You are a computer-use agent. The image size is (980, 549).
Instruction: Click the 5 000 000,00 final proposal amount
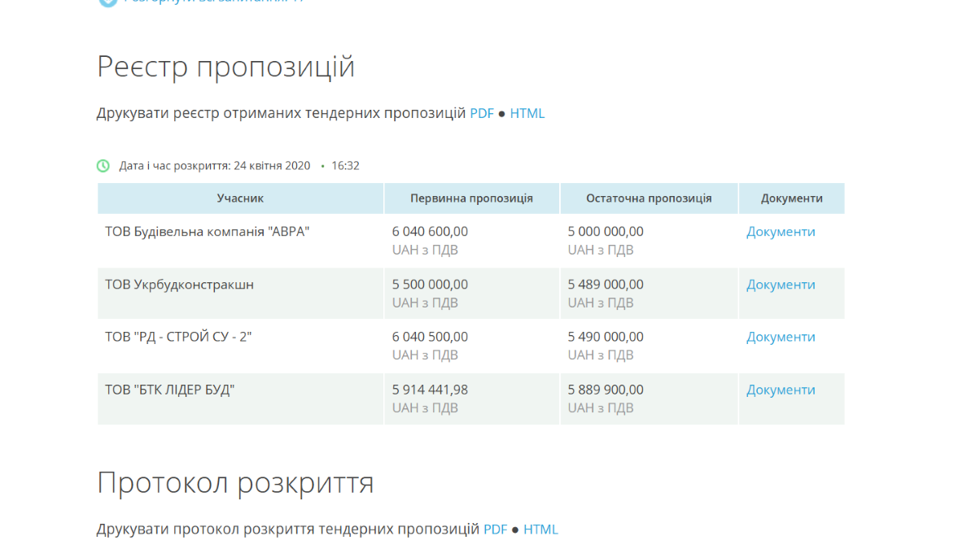pyautogui.click(x=605, y=232)
